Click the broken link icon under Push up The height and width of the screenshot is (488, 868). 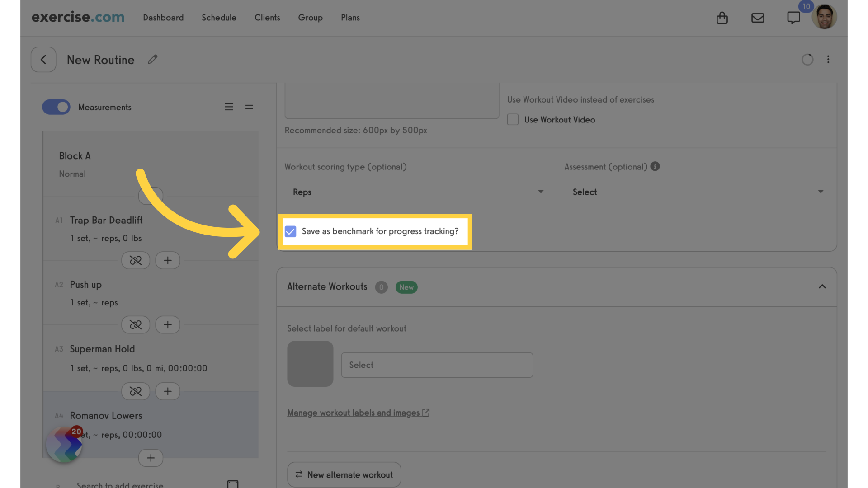pos(135,324)
